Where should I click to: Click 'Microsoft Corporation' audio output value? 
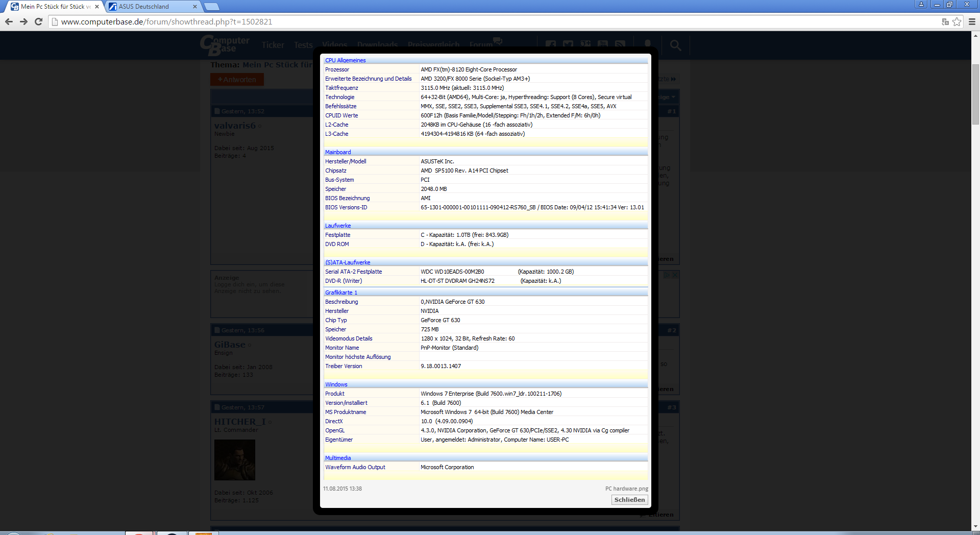pos(447,467)
